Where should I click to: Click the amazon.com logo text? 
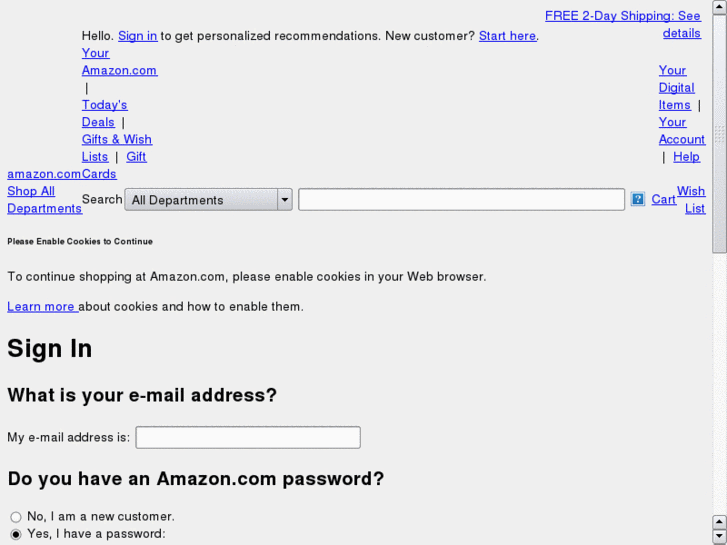pyautogui.click(x=44, y=174)
